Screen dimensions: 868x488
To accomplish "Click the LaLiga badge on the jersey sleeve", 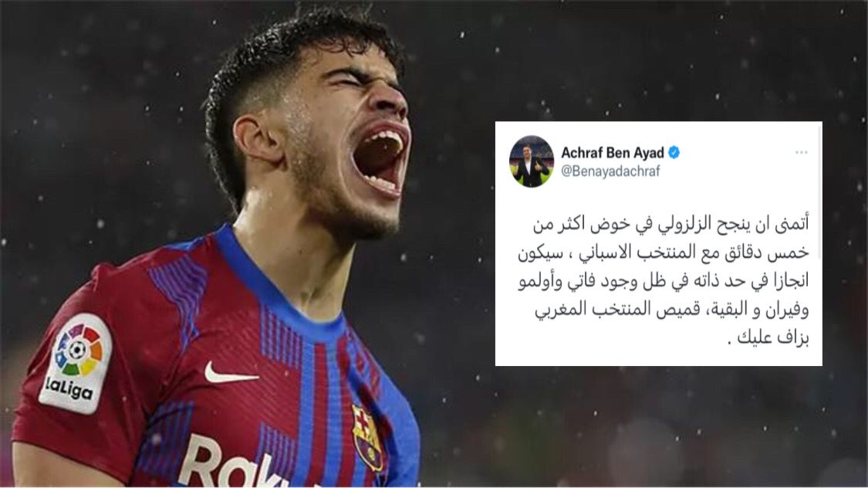I will coord(76,364).
